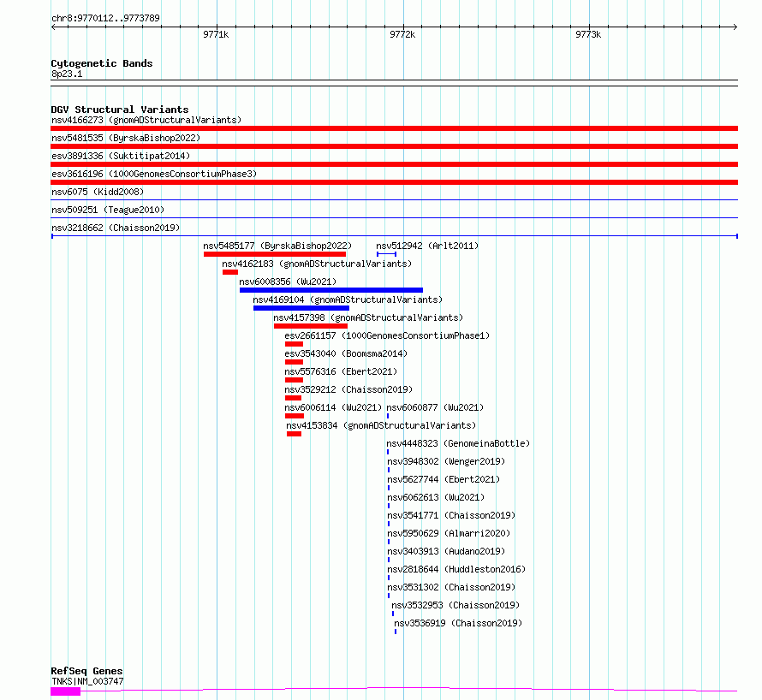Click the RefSeq Genes track title

tap(86, 671)
